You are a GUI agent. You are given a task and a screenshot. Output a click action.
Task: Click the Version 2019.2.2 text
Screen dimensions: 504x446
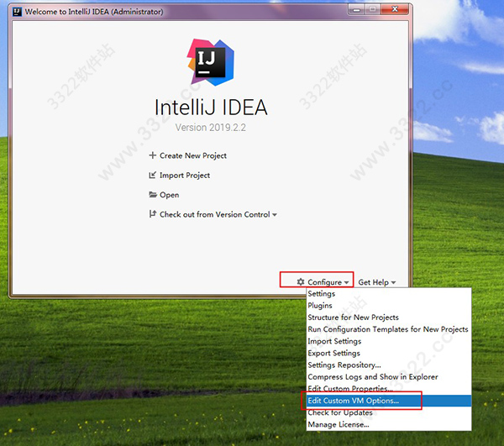coord(211,128)
